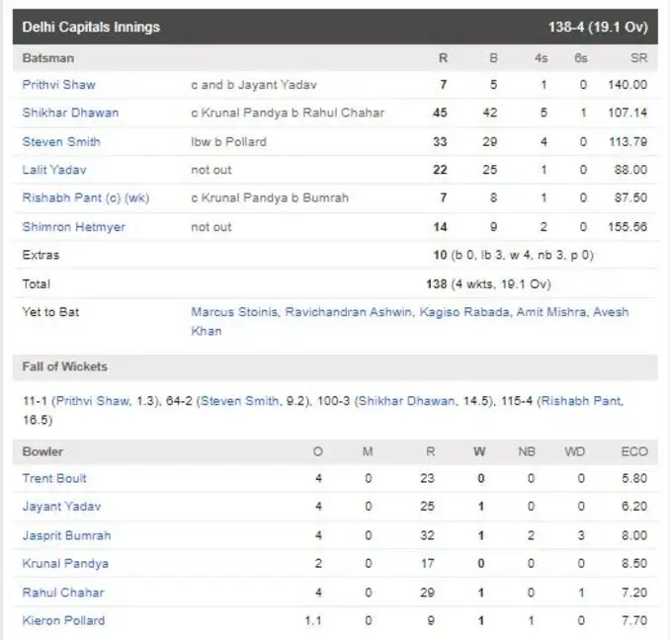Open Marcus Stoinis in Yet to Bat
Image resolution: width=672 pixels, height=640 pixels.
point(234,312)
